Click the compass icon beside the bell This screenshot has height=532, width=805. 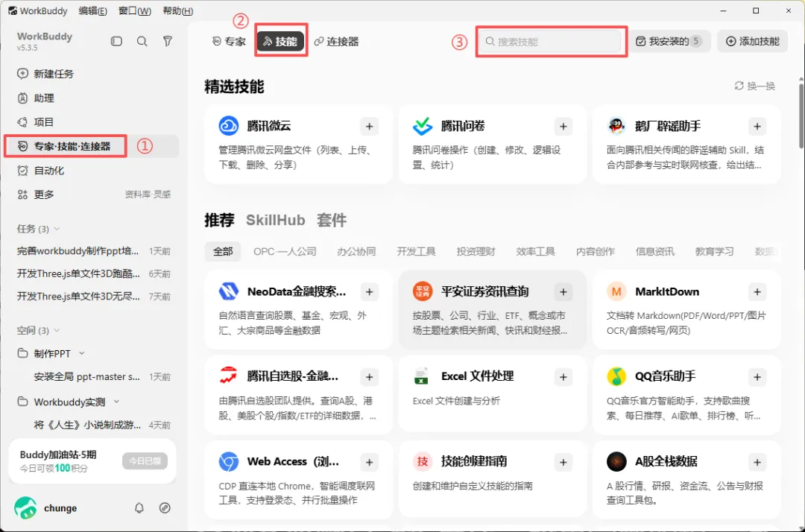pos(165,508)
